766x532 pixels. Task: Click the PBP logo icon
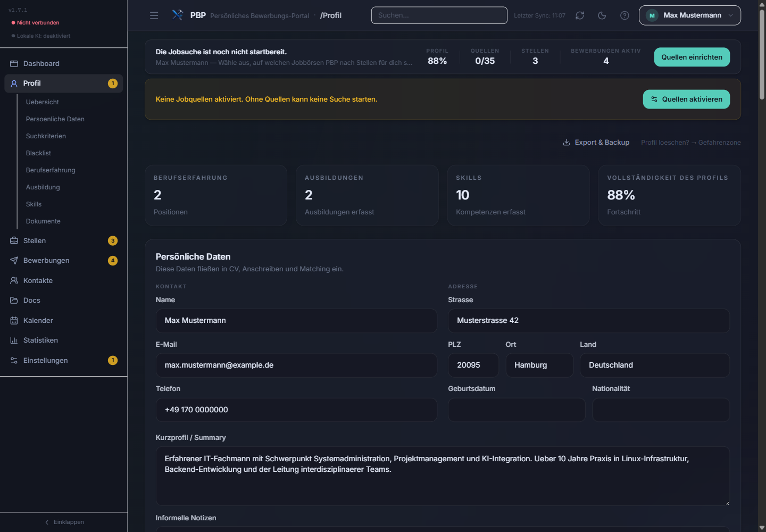[178, 15]
